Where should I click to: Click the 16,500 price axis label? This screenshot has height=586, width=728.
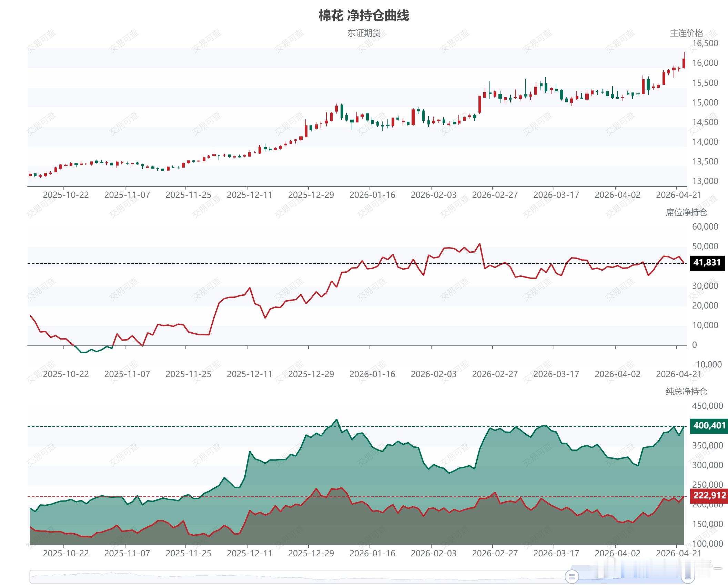pyautogui.click(x=705, y=43)
